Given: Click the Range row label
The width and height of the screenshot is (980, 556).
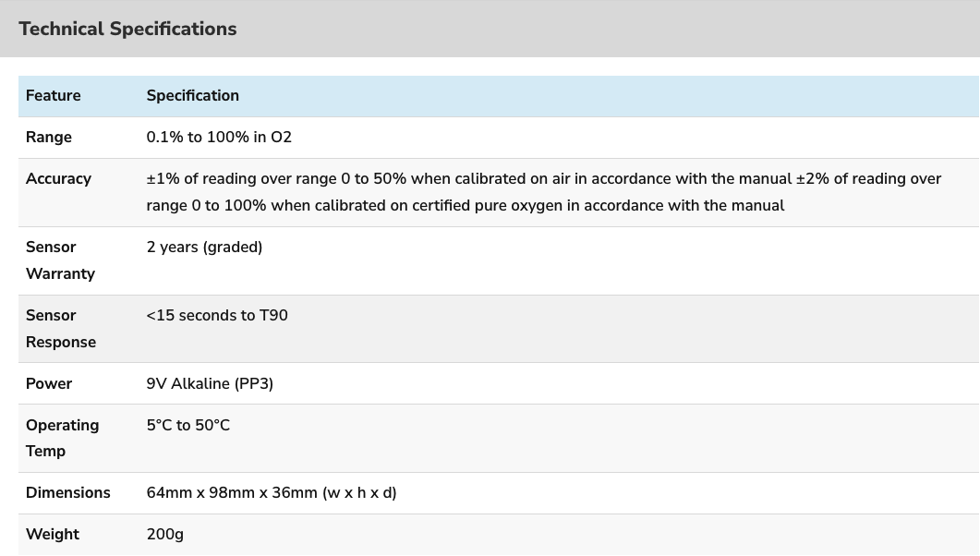Looking at the screenshot, I should [49, 138].
